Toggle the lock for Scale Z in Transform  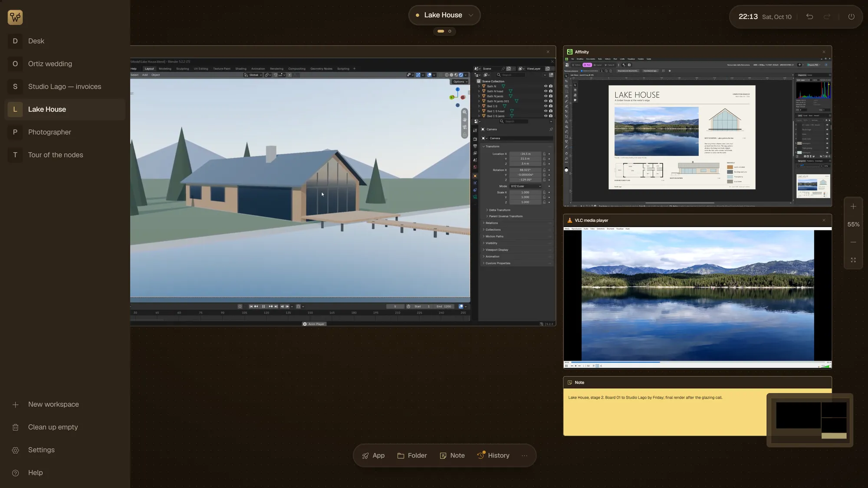click(544, 202)
